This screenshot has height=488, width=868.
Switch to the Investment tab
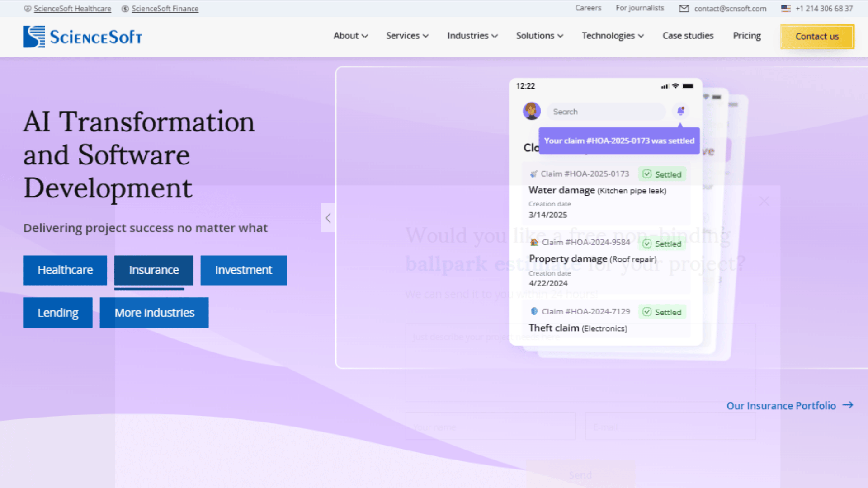tap(244, 270)
